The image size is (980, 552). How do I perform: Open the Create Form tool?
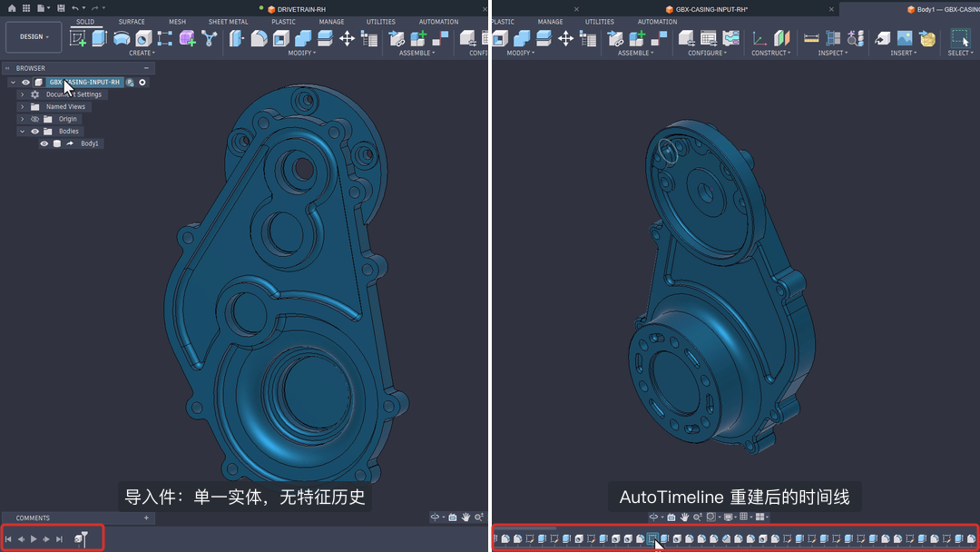187,38
